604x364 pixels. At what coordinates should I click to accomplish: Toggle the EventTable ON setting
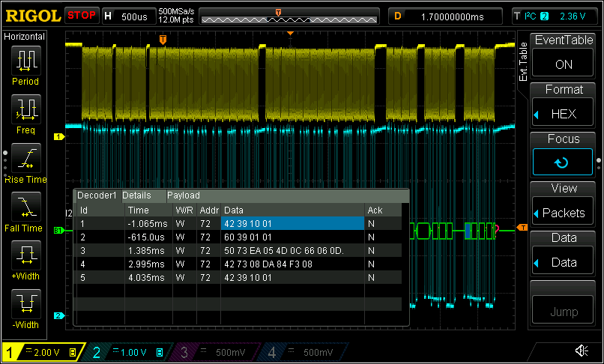pos(564,64)
